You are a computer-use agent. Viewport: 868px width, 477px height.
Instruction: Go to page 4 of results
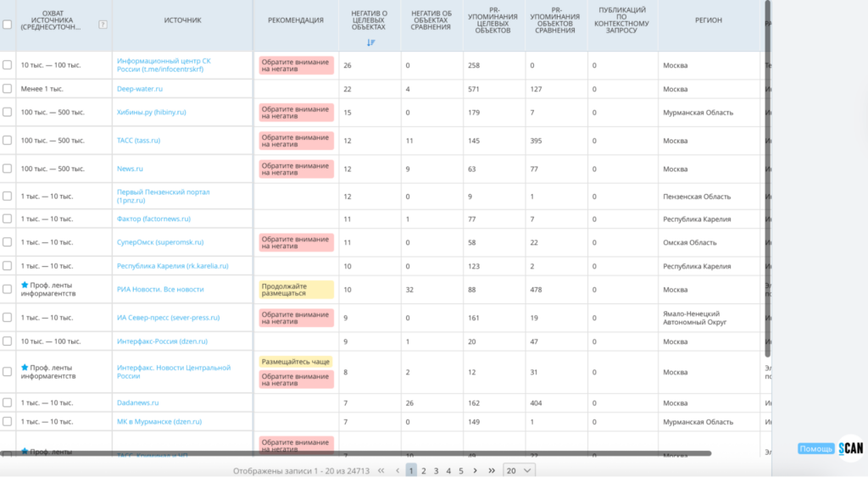point(448,470)
